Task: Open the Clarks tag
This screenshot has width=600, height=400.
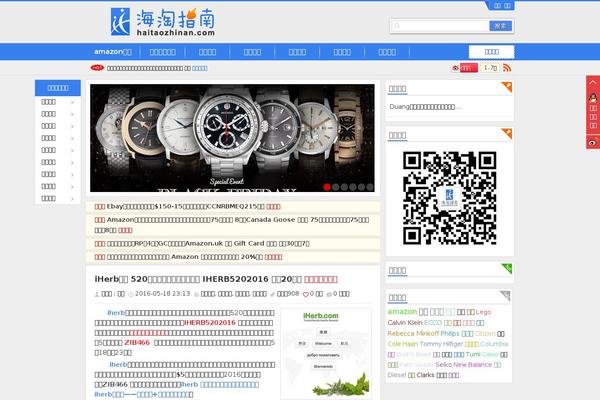Action: [x=426, y=375]
